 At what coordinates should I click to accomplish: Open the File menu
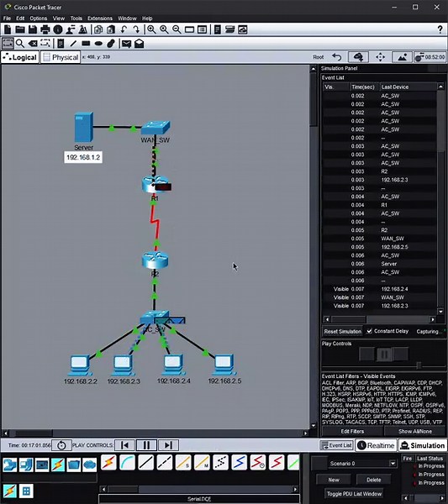[x=7, y=18]
